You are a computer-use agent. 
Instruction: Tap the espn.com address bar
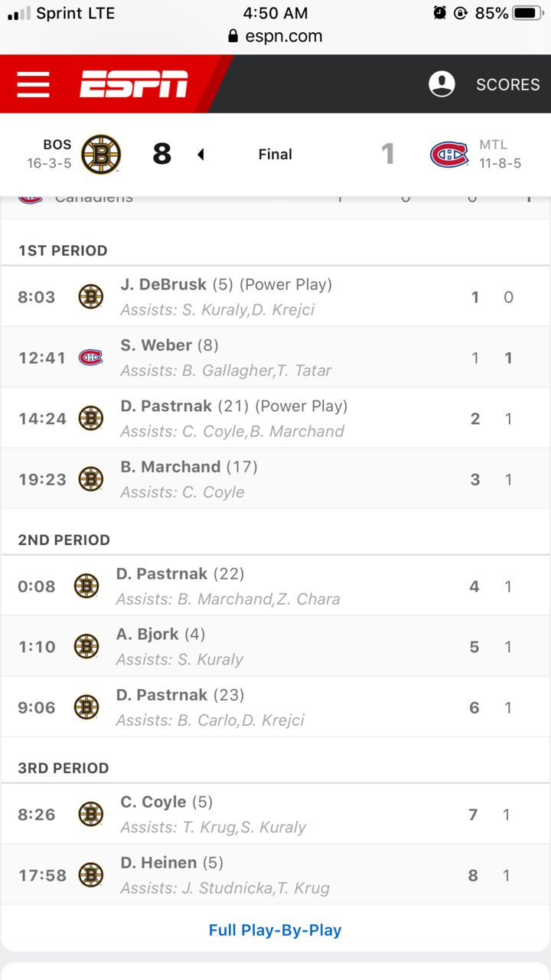click(x=275, y=36)
